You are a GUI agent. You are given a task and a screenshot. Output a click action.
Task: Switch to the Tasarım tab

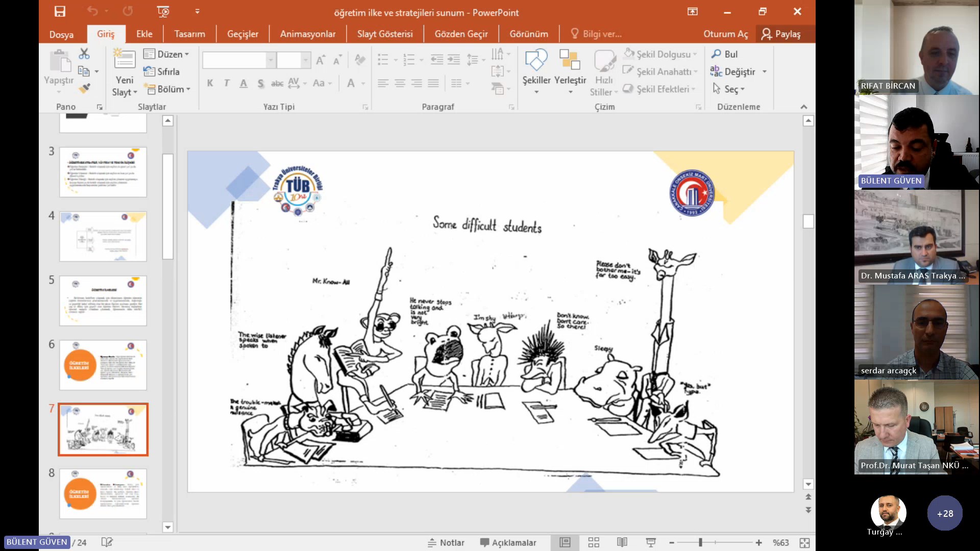click(189, 34)
